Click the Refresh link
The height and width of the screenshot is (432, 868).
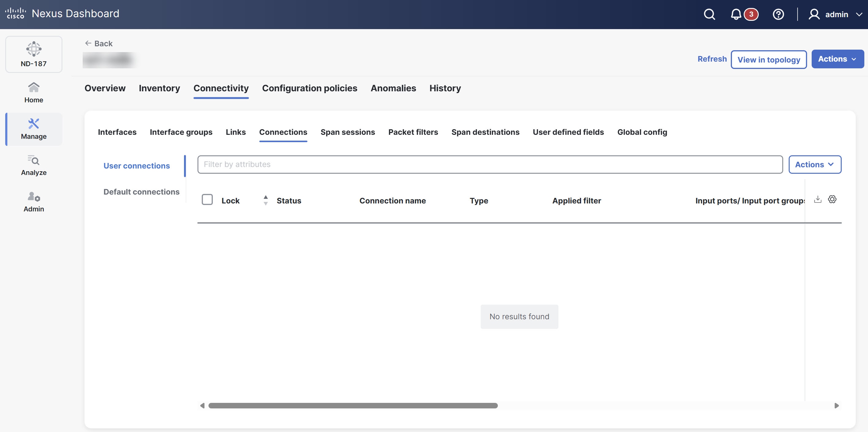click(x=712, y=59)
